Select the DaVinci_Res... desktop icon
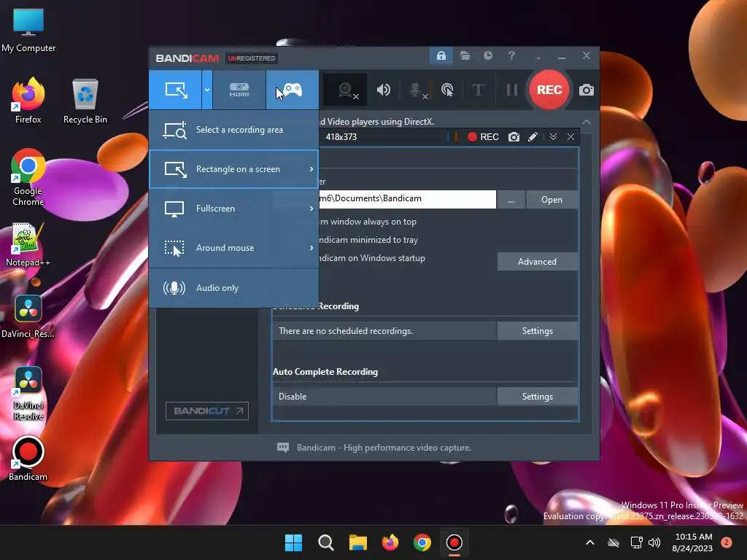Image resolution: width=747 pixels, height=560 pixels. [28, 316]
